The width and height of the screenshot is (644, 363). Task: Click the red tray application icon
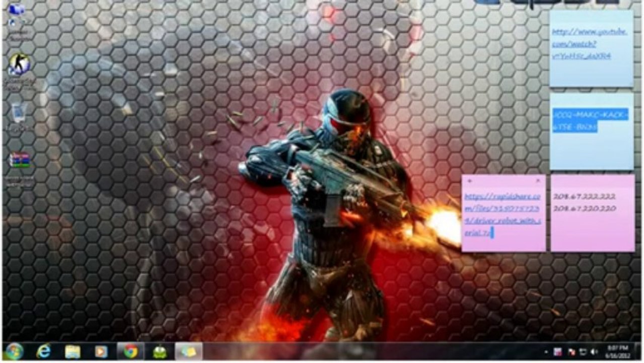(x=558, y=351)
